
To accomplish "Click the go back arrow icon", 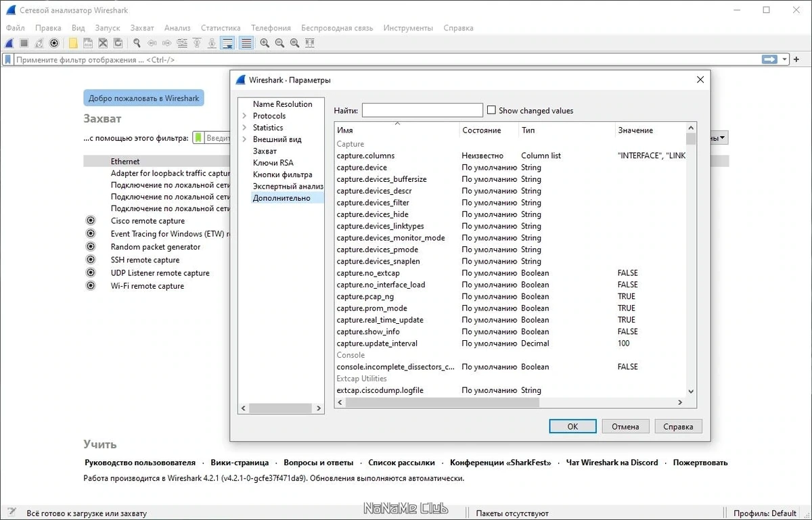I will pyautogui.click(x=152, y=43).
